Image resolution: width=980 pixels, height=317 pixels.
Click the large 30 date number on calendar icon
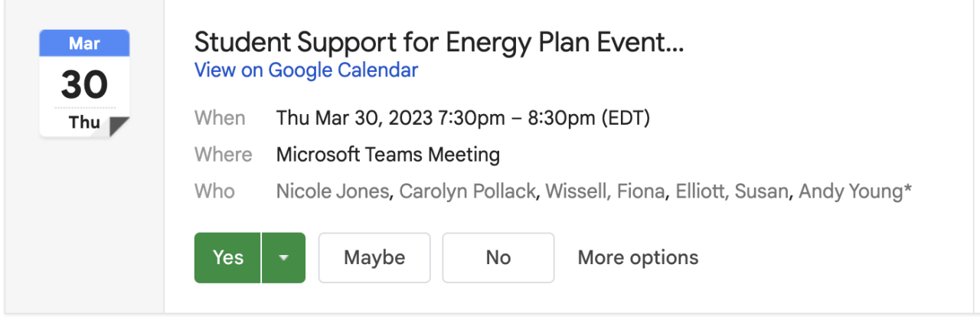click(x=84, y=85)
